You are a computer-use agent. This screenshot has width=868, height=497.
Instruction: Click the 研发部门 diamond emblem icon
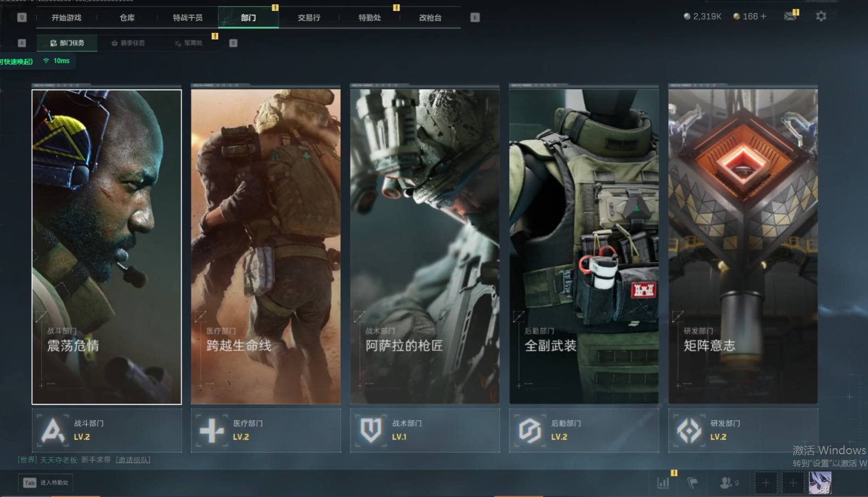pos(689,431)
